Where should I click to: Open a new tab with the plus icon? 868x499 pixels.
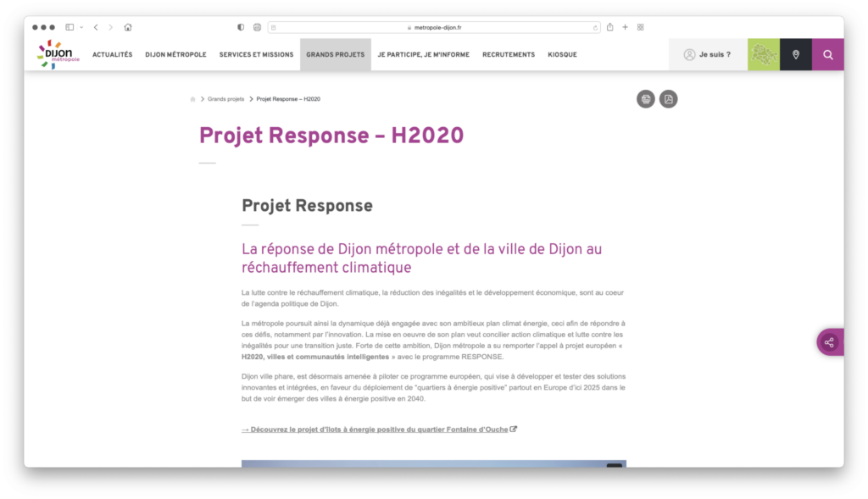click(625, 27)
